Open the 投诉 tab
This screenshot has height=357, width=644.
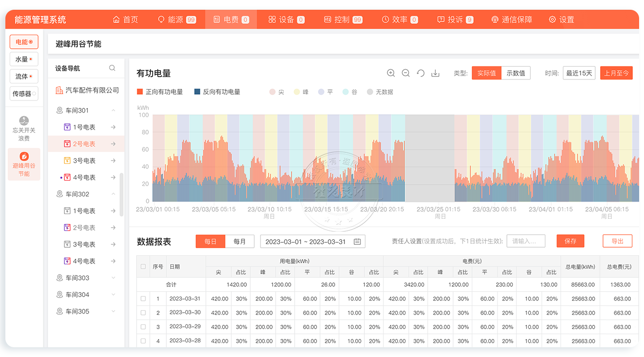455,20
